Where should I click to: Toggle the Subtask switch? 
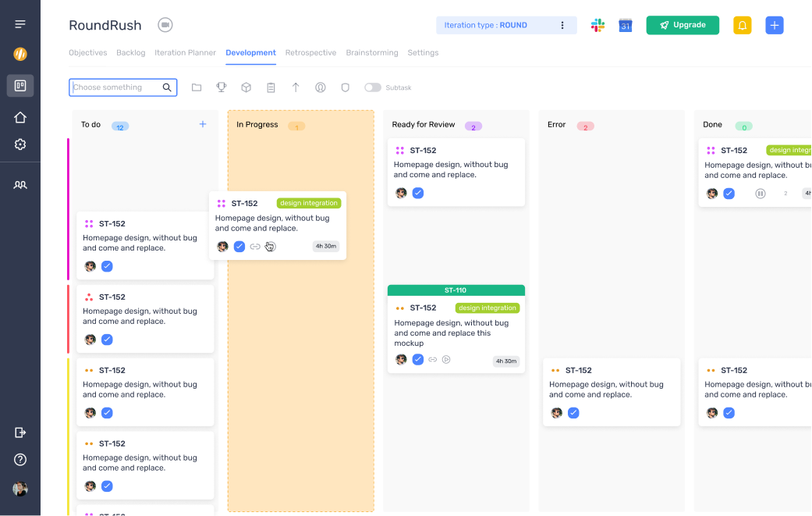click(372, 87)
